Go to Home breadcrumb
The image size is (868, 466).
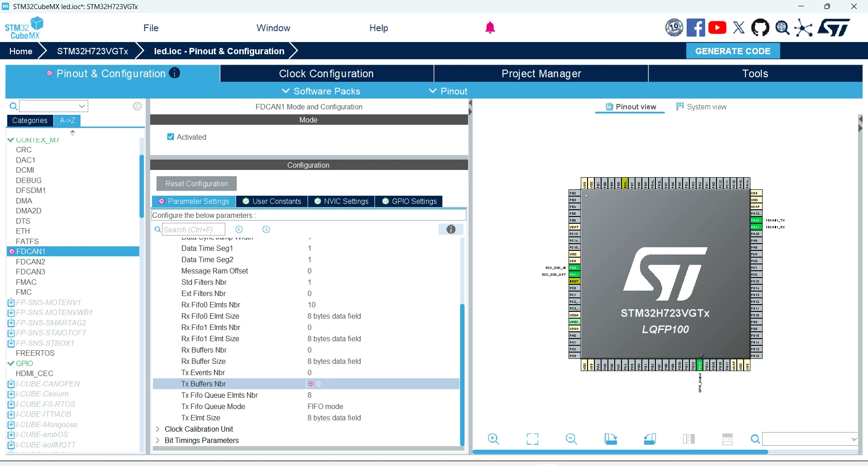pos(21,51)
